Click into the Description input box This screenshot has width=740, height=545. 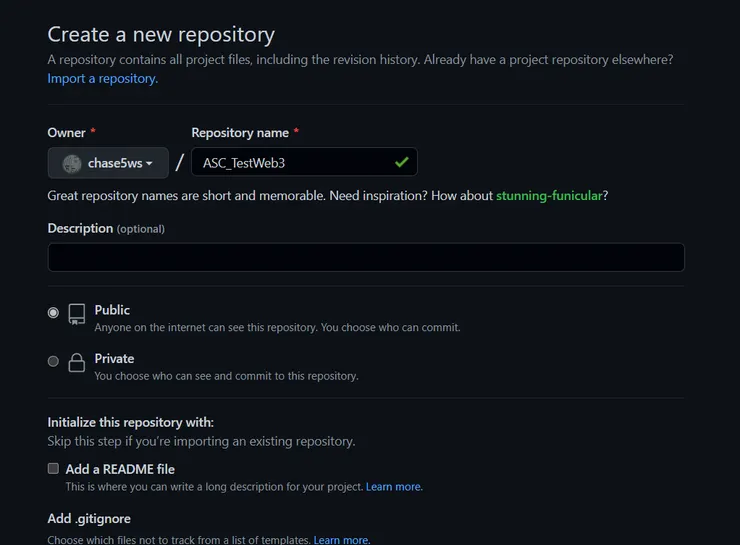[x=365, y=257]
